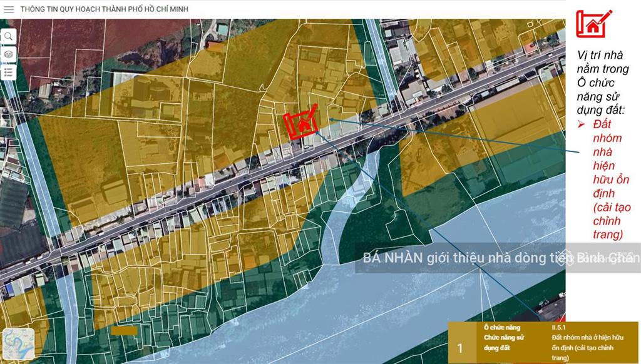Open the basemap overview thumbnail
Image resolution: width=641 pixels, height=364 pixels.
19,344
